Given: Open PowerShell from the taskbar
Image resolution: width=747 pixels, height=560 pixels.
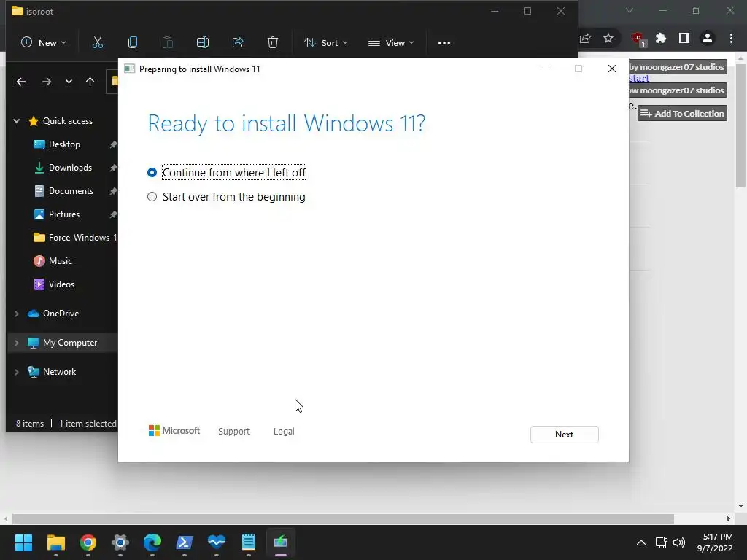Looking at the screenshot, I should [x=185, y=542].
